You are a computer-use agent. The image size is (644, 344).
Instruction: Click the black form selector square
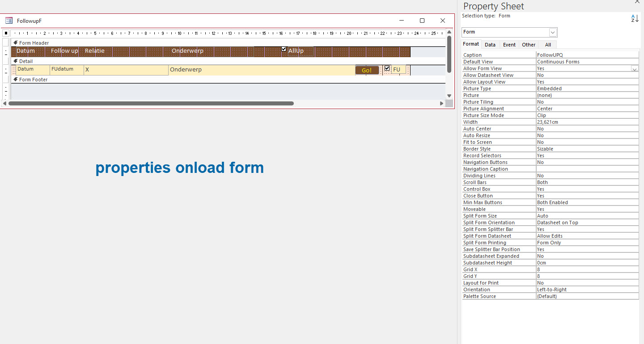[6, 33]
